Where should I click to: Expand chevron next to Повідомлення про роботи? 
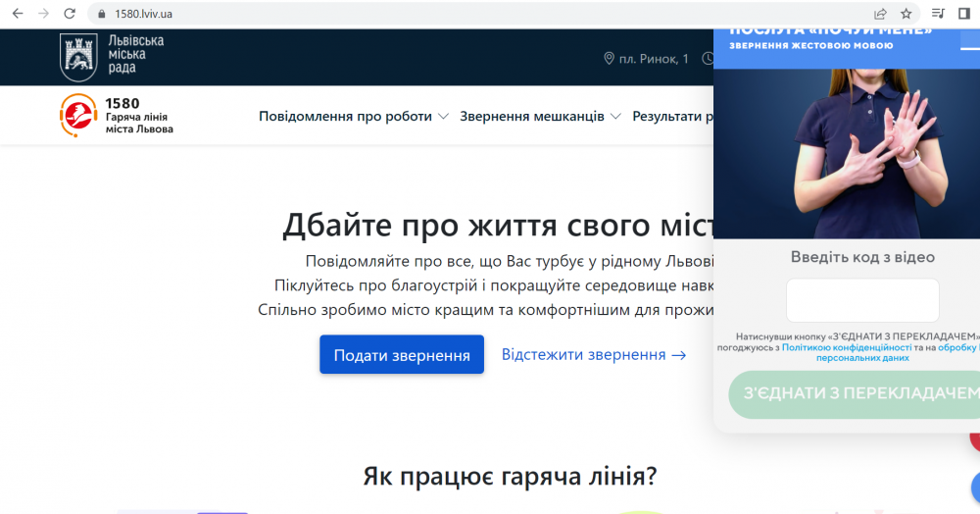click(x=443, y=117)
